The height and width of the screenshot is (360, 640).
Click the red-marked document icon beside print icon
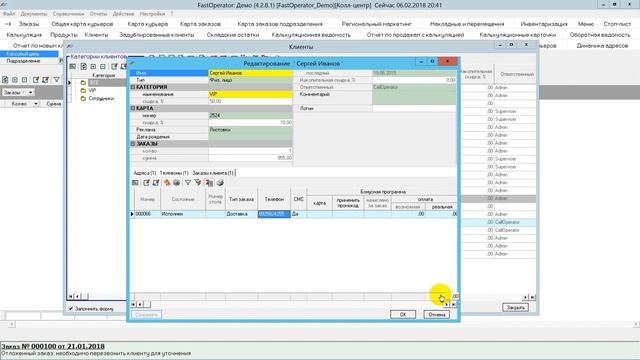click(209, 183)
